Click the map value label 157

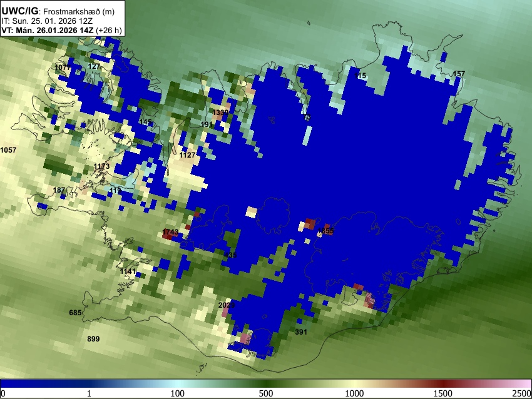click(459, 74)
